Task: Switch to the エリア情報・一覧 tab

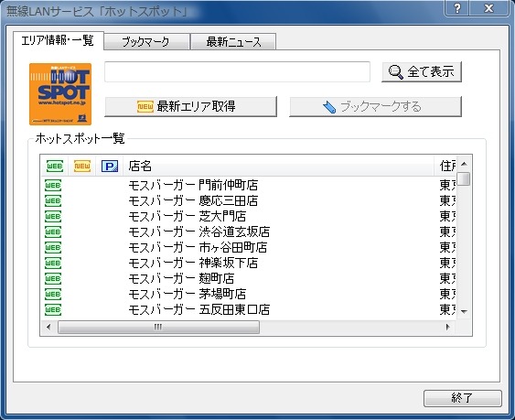Action: click(x=59, y=40)
